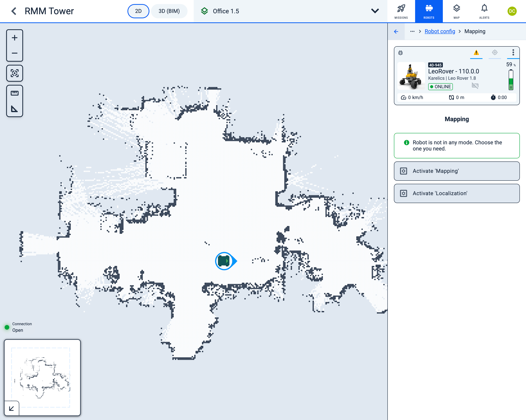Zoom out of the map
526x420 pixels.
point(15,53)
